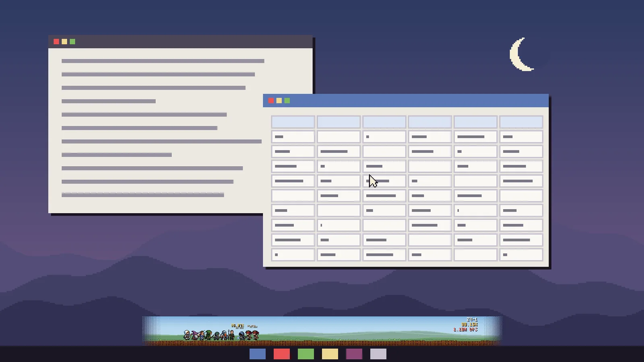Open the yellow square taskbar app
Image resolution: width=644 pixels, height=362 pixels.
330,354
